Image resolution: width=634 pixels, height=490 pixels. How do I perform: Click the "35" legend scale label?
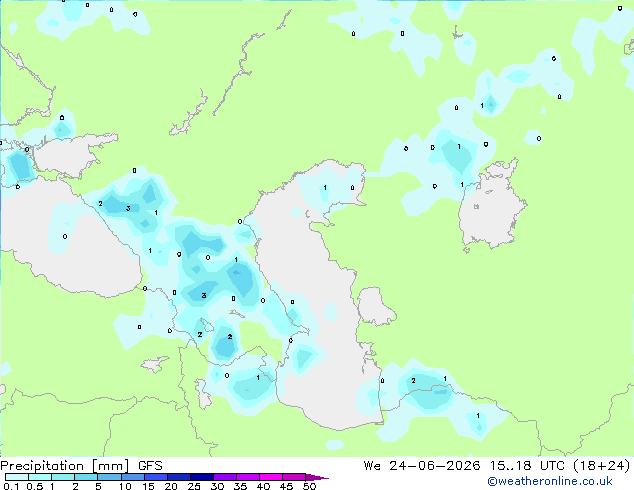click(240, 486)
